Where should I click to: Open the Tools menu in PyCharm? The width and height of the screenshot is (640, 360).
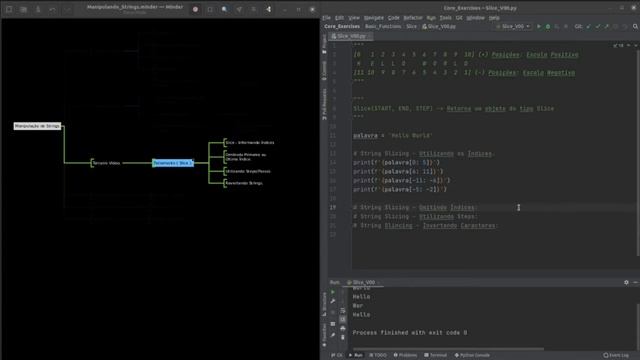[x=445, y=18]
